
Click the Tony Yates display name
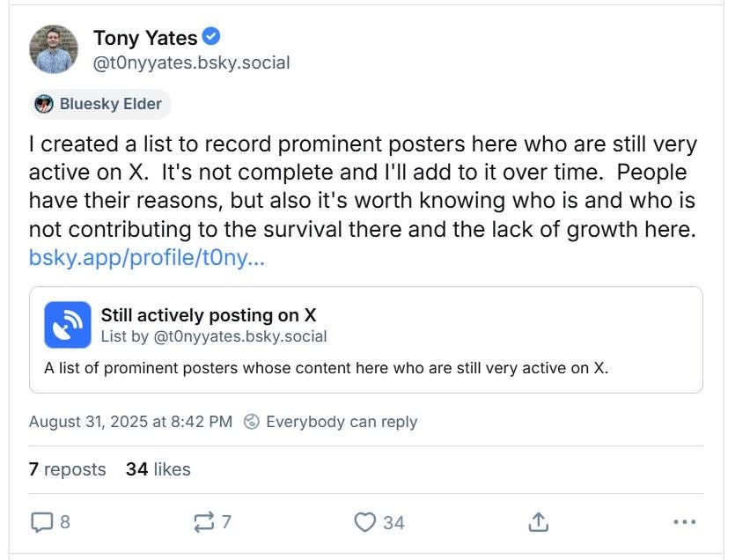point(145,38)
